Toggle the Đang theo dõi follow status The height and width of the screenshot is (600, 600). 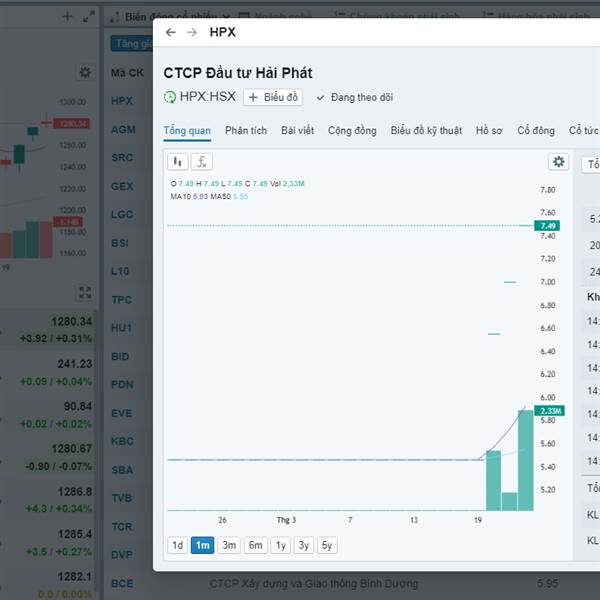point(354,97)
